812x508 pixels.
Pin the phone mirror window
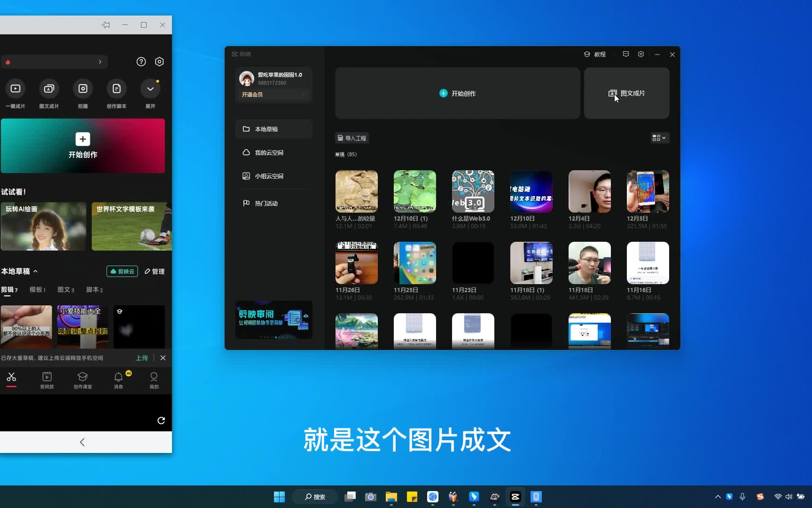pyautogui.click(x=106, y=25)
